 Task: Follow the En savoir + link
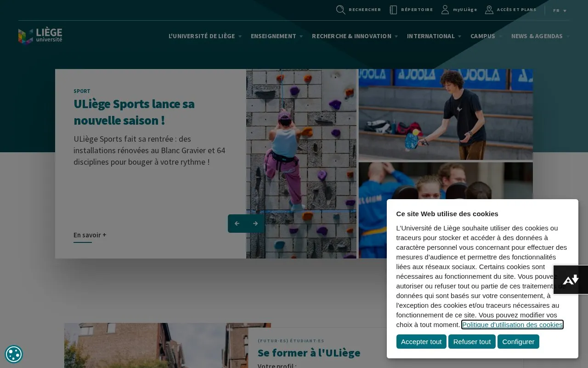90,235
